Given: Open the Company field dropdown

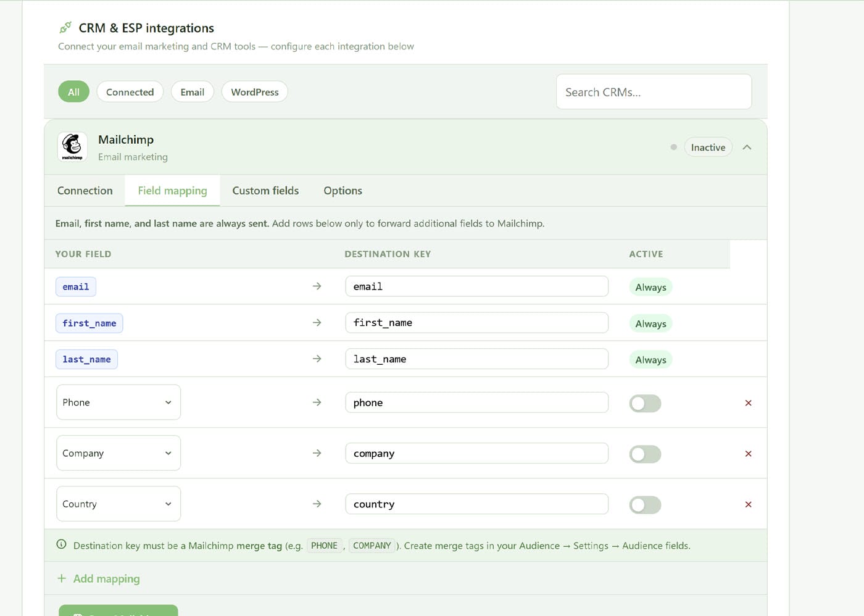Looking at the screenshot, I should point(118,453).
